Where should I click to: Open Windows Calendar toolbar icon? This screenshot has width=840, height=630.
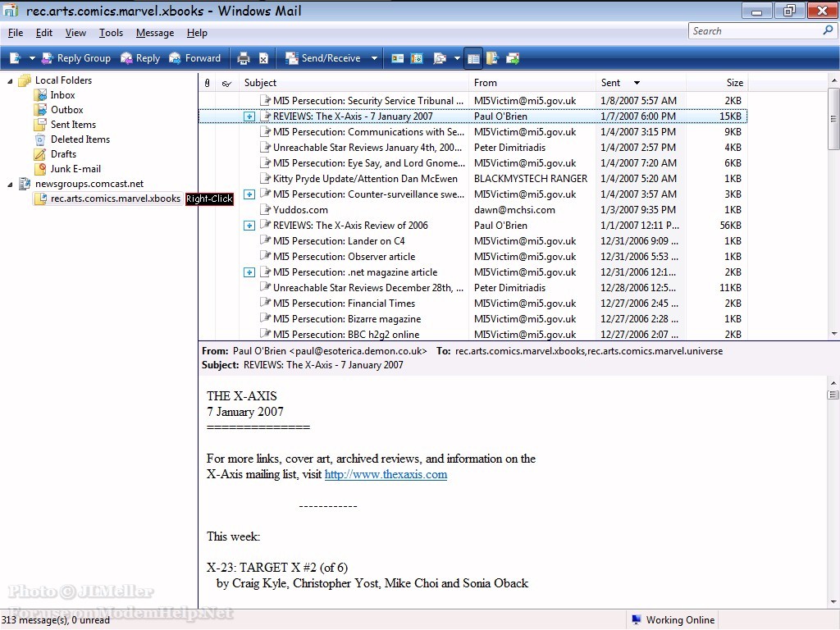[x=417, y=58]
